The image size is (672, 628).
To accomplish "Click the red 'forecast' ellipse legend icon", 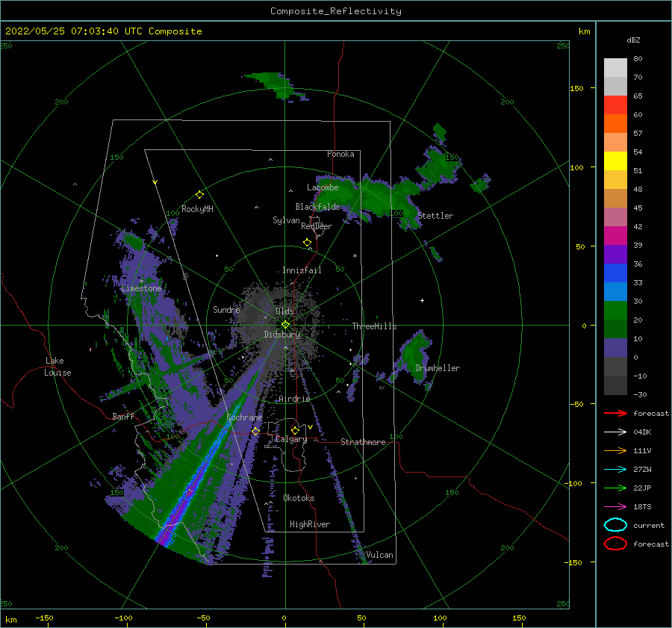I will (x=615, y=544).
